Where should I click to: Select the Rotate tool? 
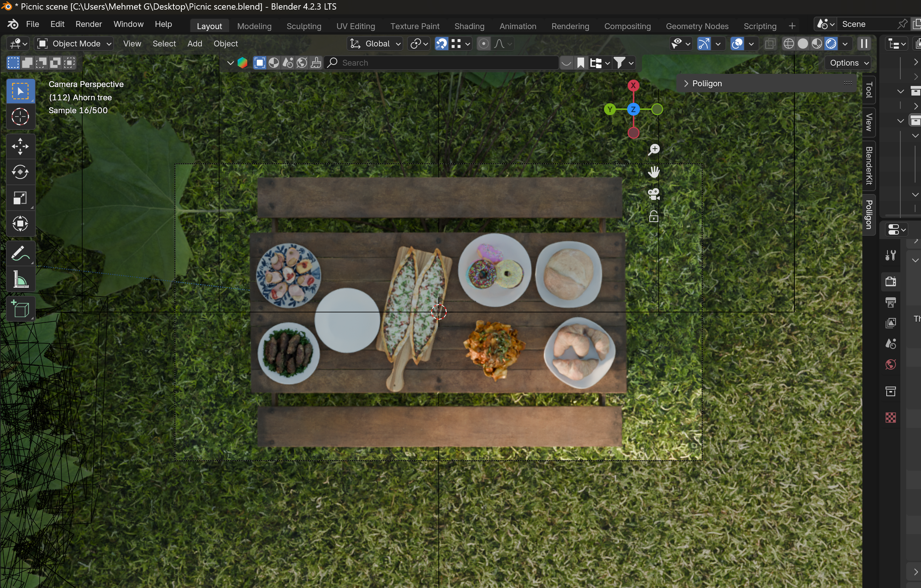click(20, 172)
